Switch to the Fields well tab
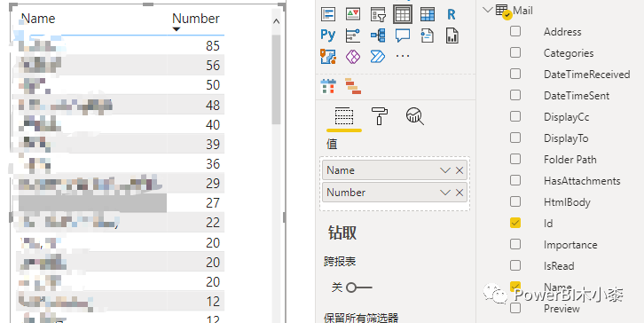This screenshot has width=644, height=323. pos(344,116)
